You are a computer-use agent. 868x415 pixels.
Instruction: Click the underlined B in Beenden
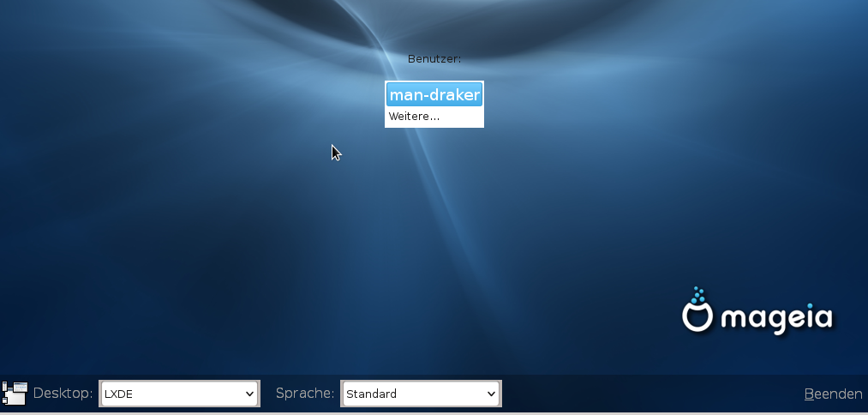pyautogui.click(x=808, y=394)
